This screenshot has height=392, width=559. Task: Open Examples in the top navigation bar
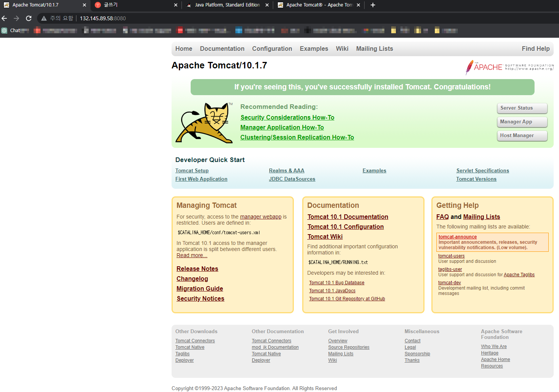coord(314,49)
